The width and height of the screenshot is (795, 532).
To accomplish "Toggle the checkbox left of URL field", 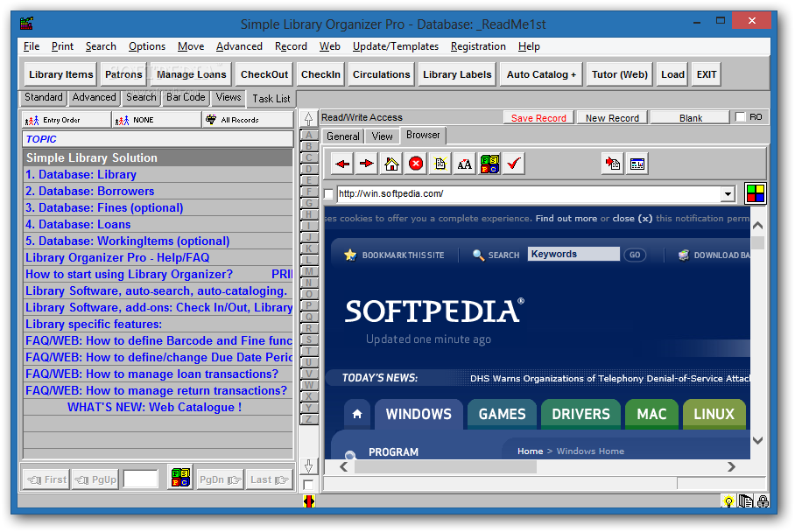I will [x=328, y=194].
